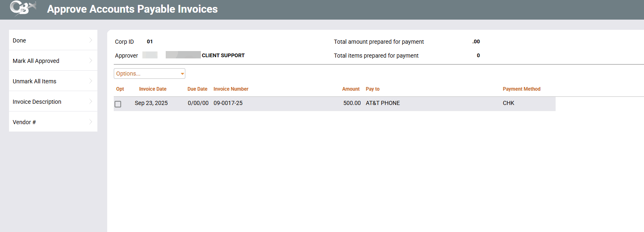The width and height of the screenshot is (644, 232).
Task: Sort by the Invoice Date column header
Action: pyautogui.click(x=153, y=89)
